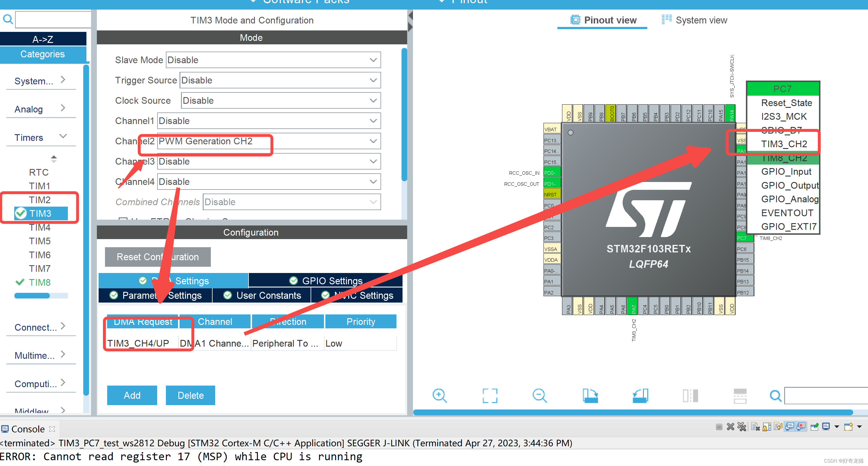This screenshot has width=868, height=466.
Task: Fit the chip pinout to best view
Action: (490, 395)
